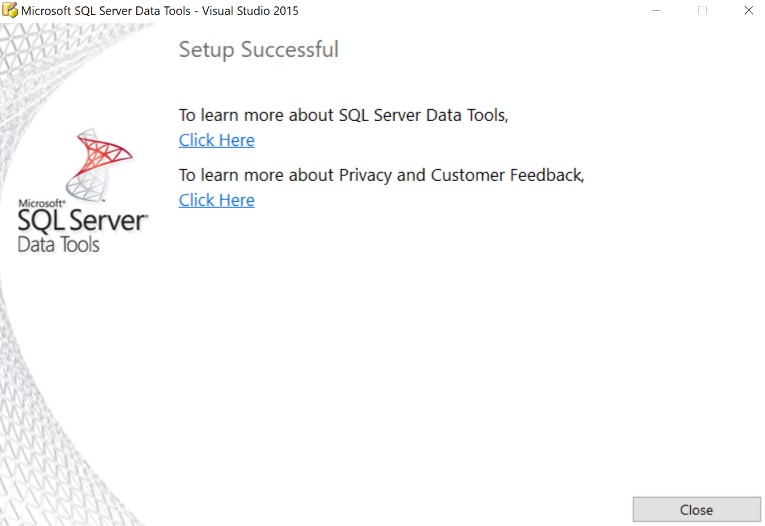Click the red SQL Server logo graphic
765x526 pixels.
pos(101,160)
